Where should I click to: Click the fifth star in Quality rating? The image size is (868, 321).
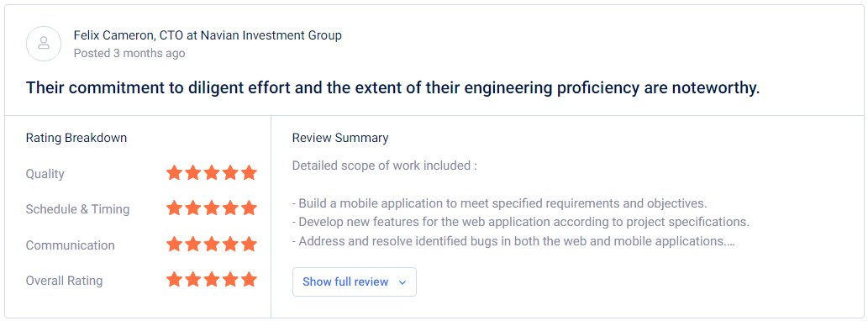[x=249, y=172]
